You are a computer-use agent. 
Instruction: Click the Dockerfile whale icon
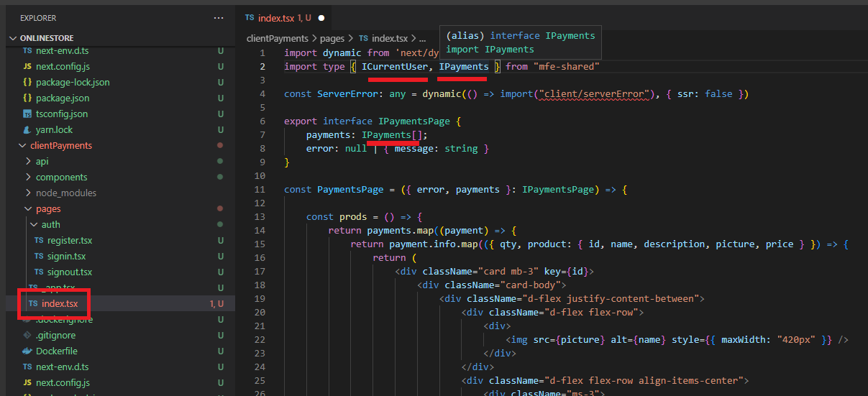coord(27,351)
